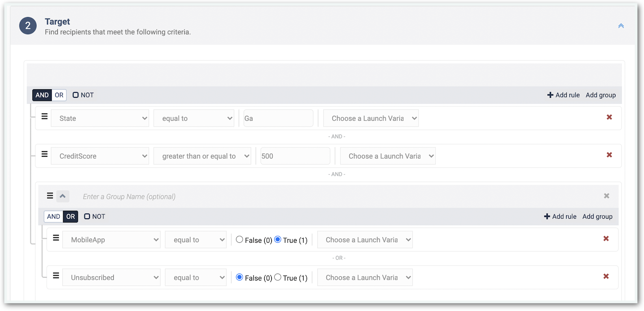Open the operator dropdown in the MobileApp rule
The image size is (644, 311).
click(x=196, y=240)
